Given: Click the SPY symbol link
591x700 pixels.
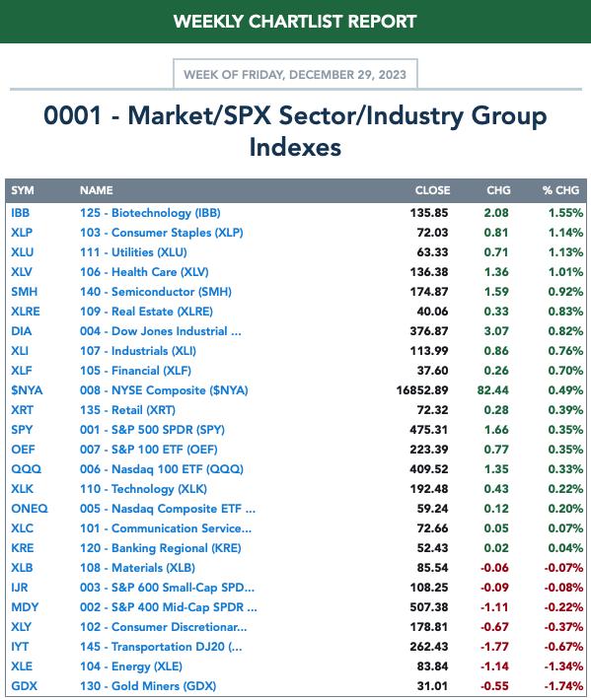Looking at the screenshot, I should tap(22, 430).
